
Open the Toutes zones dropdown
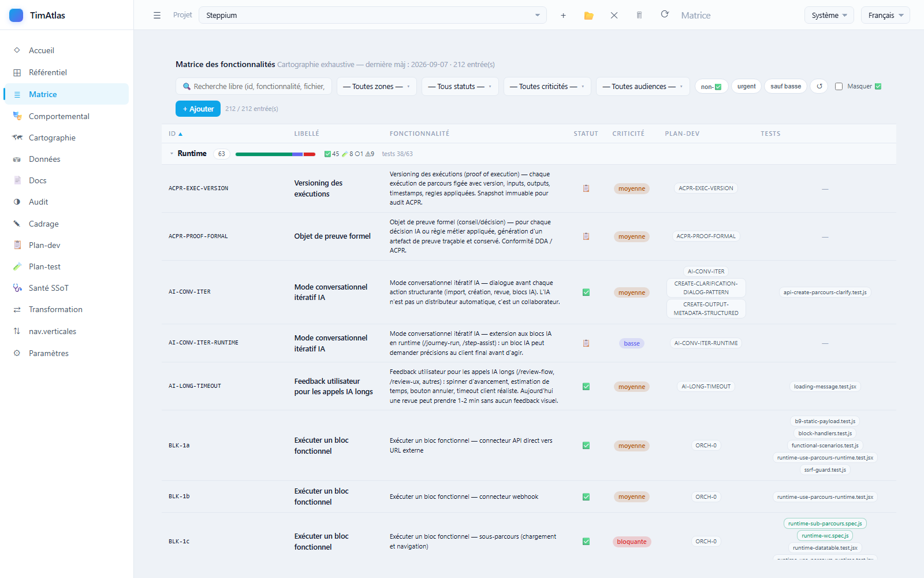point(377,86)
